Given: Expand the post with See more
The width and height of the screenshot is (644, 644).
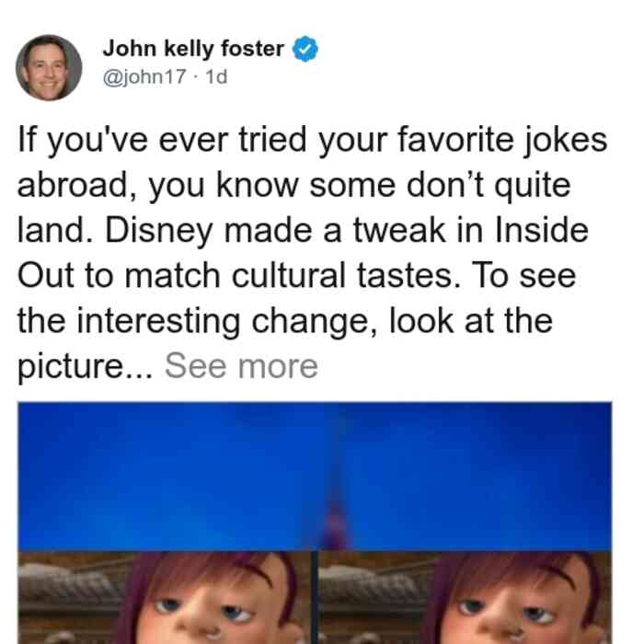Looking at the screenshot, I should [241, 366].
